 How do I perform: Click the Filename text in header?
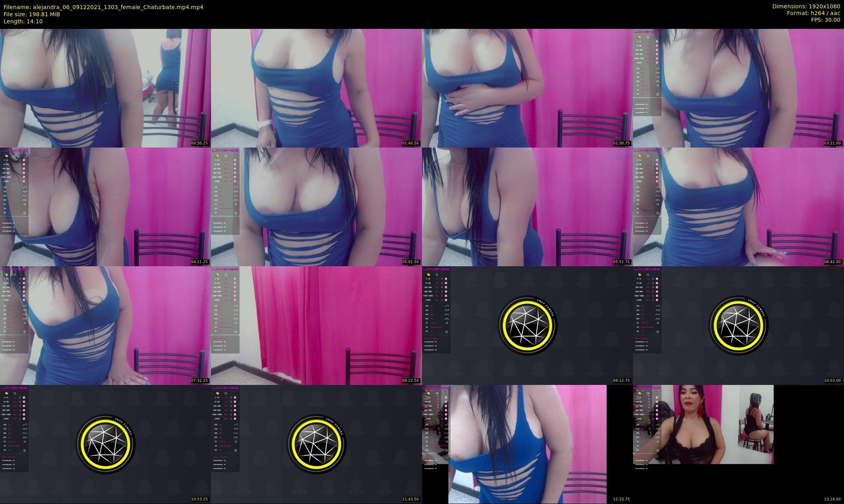point(103,7)
